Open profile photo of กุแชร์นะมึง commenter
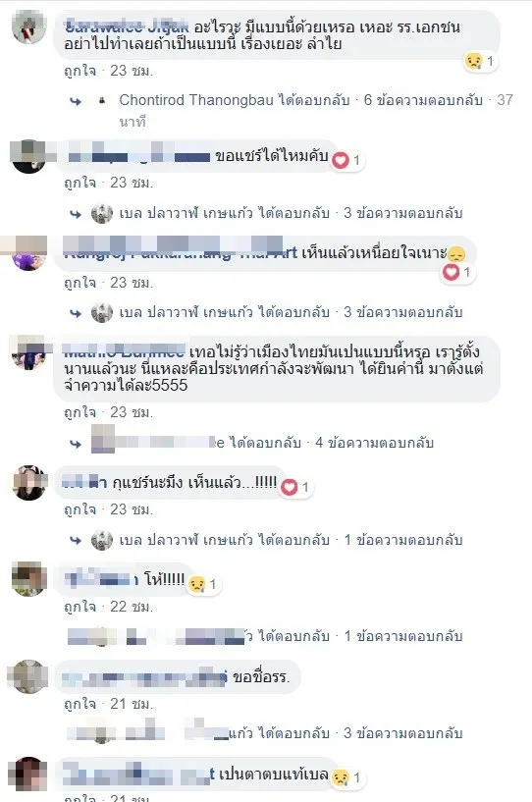Screen dimensions: 532x802 (x=28, y=482)
